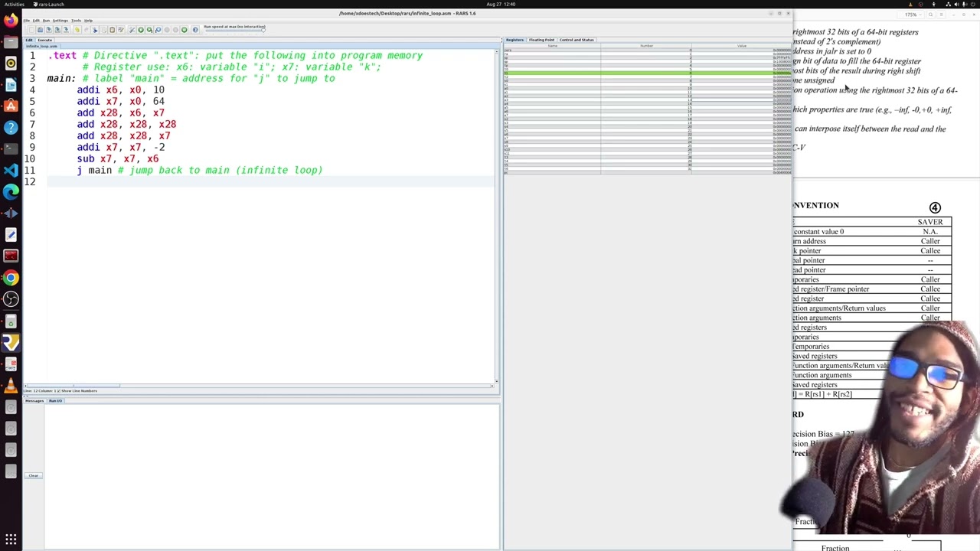Screen dimensions: 980x551
Task: Click the code line 'addi x6, x0, 10'
Action: pyautogui.click(x=120, y=90)
